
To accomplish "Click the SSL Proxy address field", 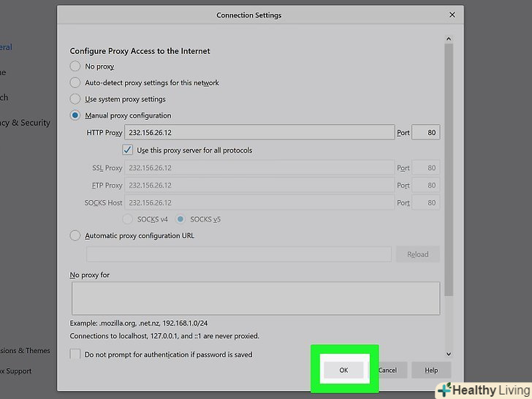I will tap(259, 167).
